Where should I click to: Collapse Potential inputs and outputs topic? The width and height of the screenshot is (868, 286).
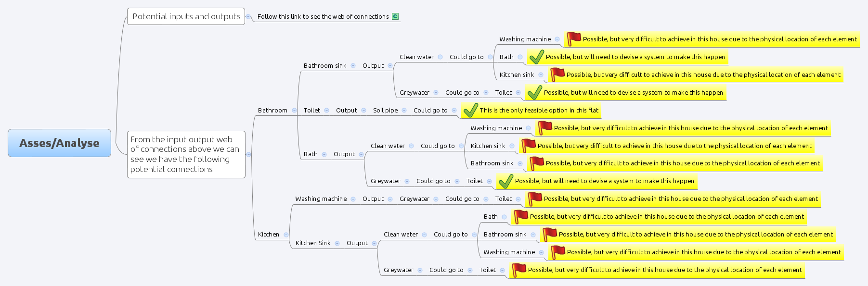click(248, 16)
